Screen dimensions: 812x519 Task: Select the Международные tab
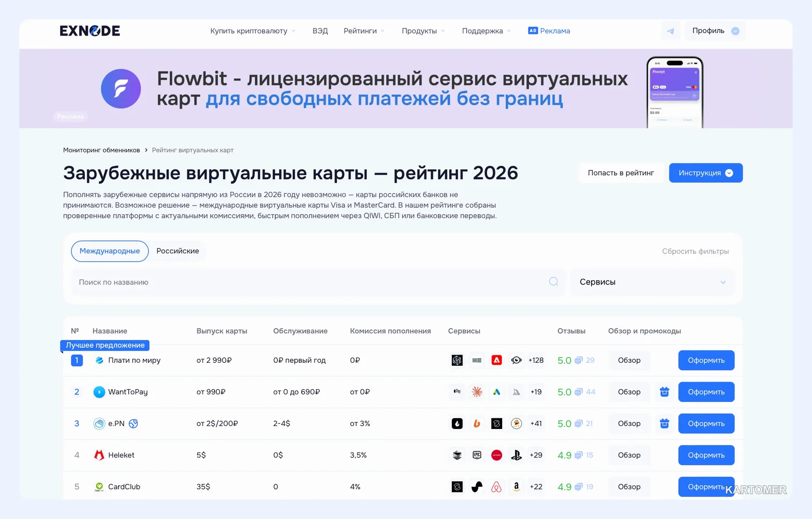pyautogui.click(x=110, y=251)
